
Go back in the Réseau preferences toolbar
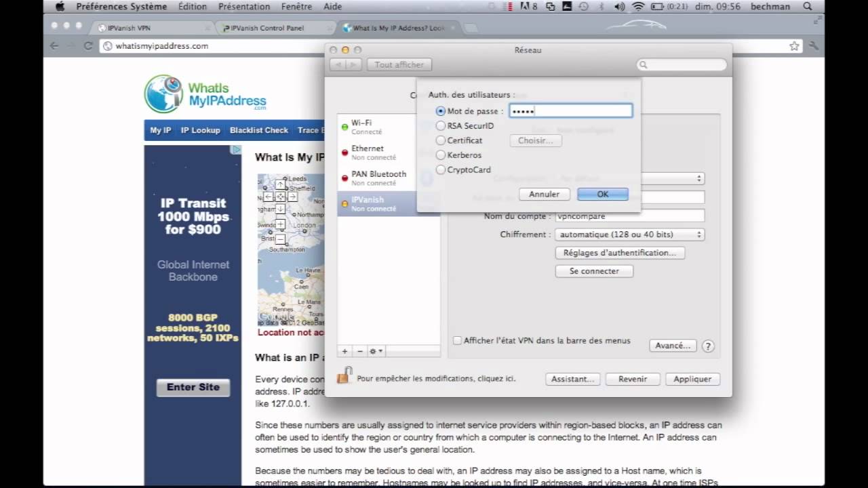tap(338, 65)
